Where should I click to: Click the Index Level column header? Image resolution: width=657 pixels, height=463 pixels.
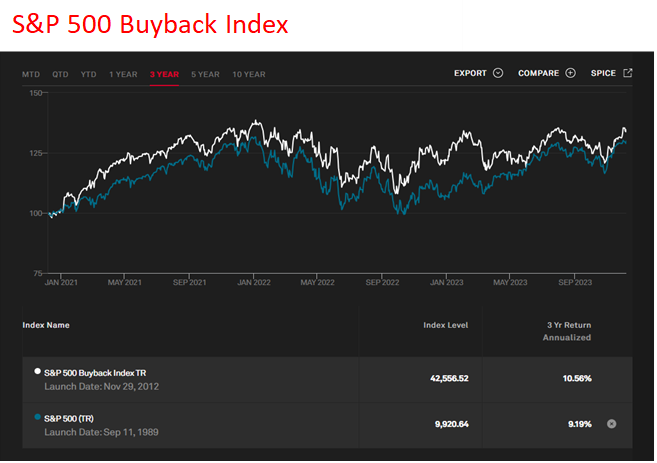(443, 325)
